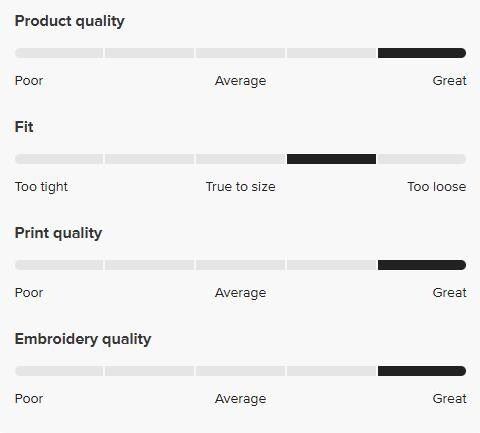Click the Poor label under Embroidery quality
This screenshot has height=433, width=480.
(29, 399)
